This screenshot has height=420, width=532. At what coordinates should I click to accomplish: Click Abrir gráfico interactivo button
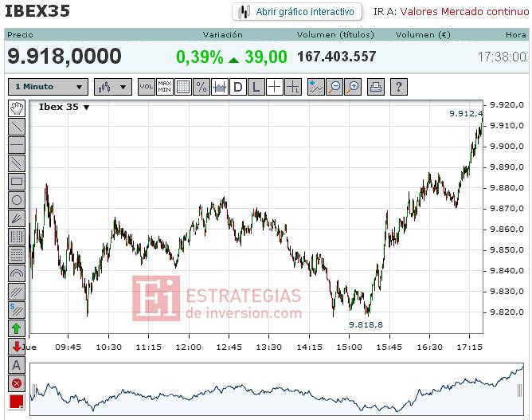click(x=297, y=12)
